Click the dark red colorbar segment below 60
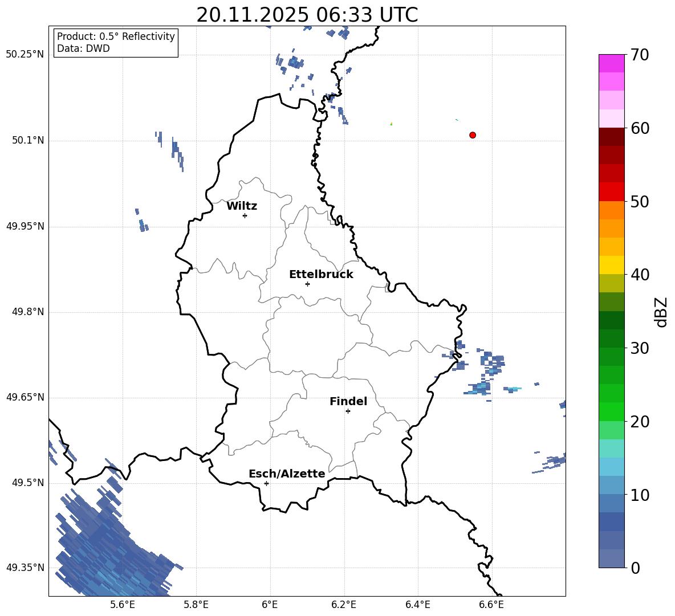The image size is (675, 616). 612,137
